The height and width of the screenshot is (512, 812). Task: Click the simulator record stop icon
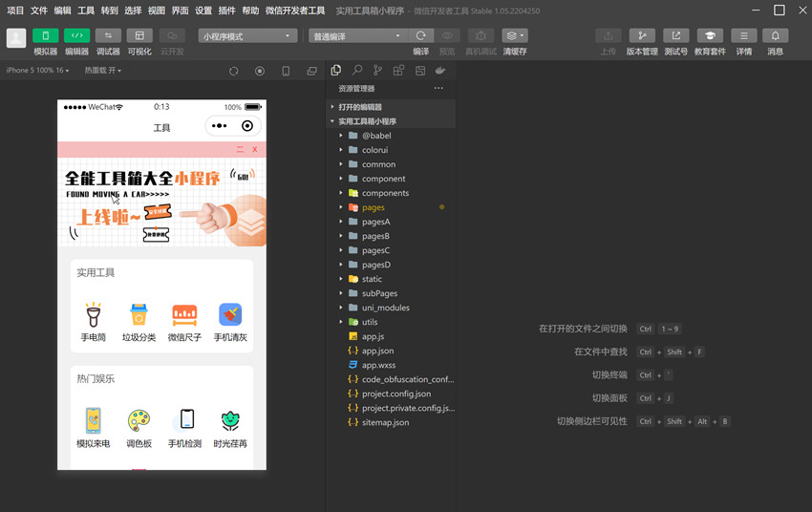[260, 71]
